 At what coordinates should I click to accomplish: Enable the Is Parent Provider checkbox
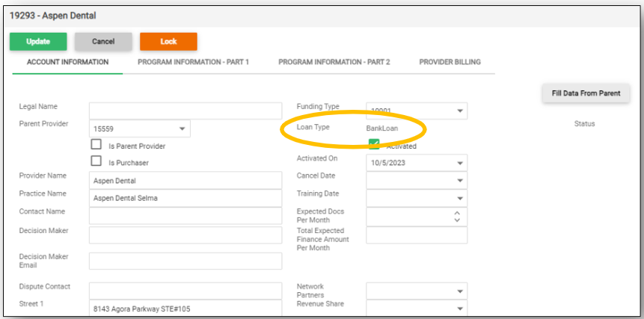click(96, 145)
